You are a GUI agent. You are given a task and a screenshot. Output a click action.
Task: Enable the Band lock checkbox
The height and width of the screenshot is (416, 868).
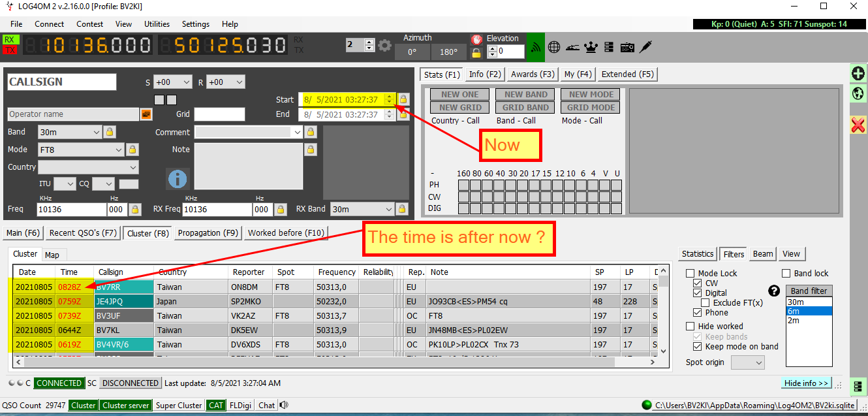786,273
